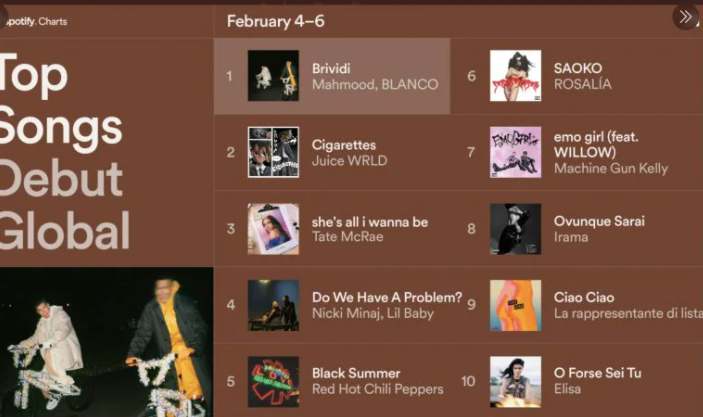Open Machine Gun Kelly artist link
Viewport: 703px width, 417px height.
coord(610,168)
